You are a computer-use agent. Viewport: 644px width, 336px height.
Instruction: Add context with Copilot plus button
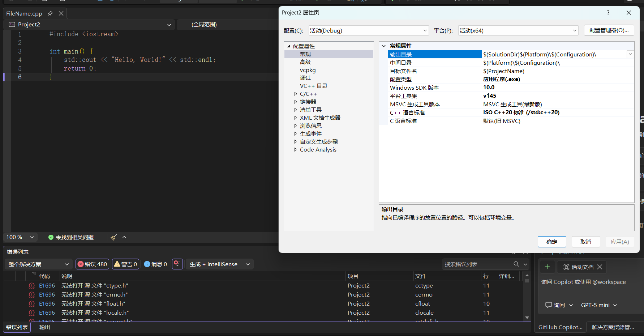[x=548, y=267]
